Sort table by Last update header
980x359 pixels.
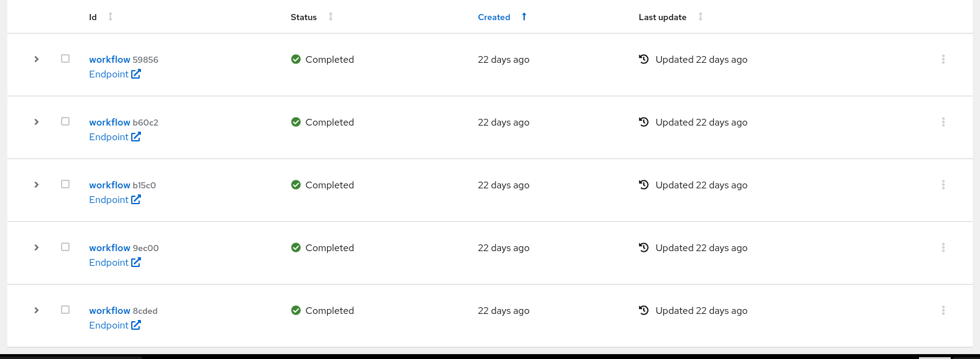point(662,17)
